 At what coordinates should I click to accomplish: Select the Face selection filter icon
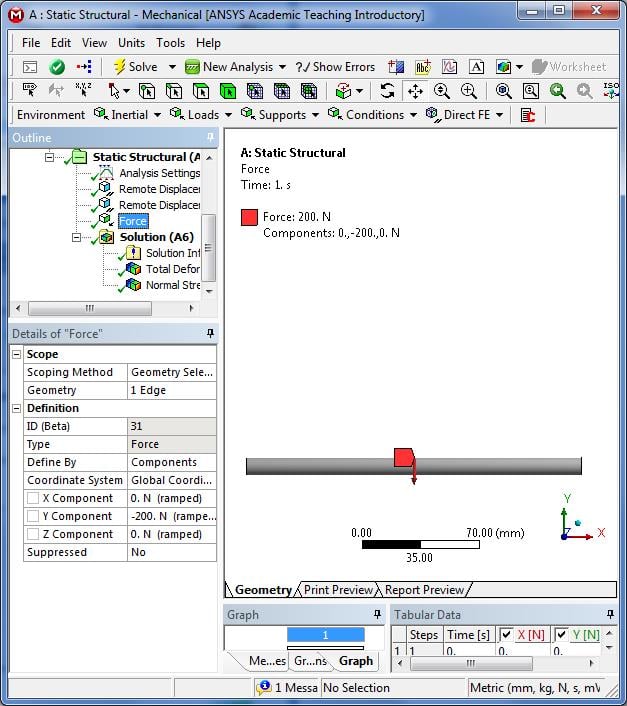click(x=201, y=91)
